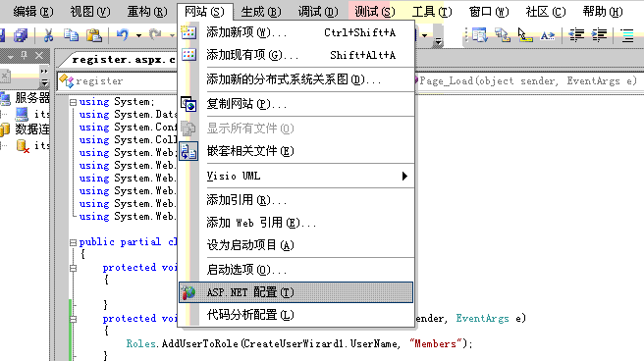Click the Cut scissors icon
The image size is (644, 361).
pyautogui.click(x=48, y=35)
